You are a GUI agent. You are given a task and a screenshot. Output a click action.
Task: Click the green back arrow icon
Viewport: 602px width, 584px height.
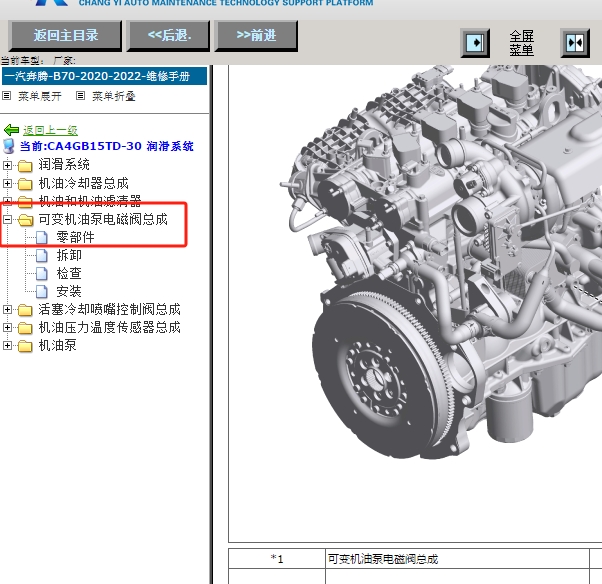click(x=12, y=130)
